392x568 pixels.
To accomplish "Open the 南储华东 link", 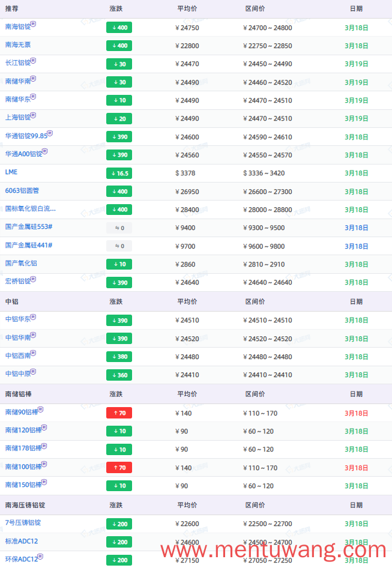I will point(18,100).
